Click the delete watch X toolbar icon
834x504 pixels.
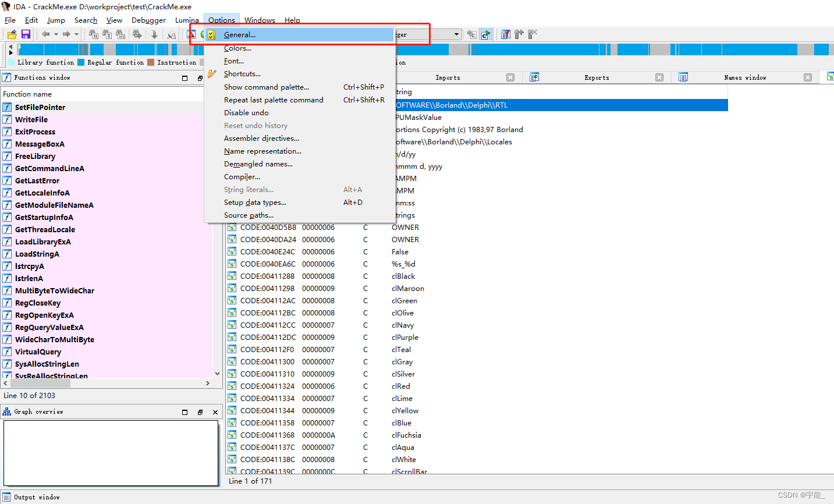(533, 34)
